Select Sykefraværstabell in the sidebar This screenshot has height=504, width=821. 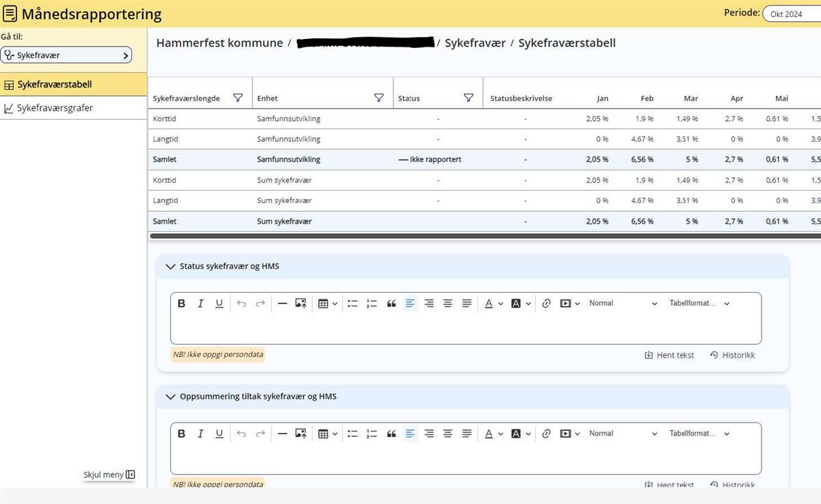[55, 85]
